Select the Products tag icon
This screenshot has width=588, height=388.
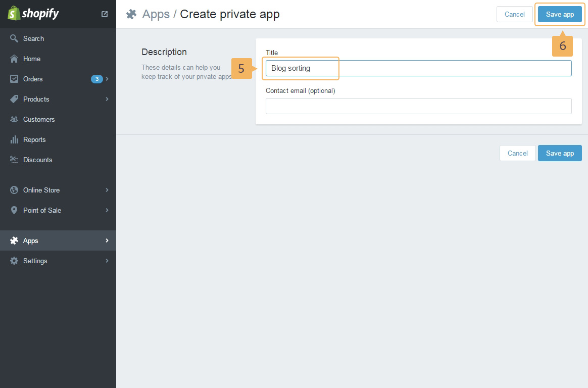tap(14, 99)
